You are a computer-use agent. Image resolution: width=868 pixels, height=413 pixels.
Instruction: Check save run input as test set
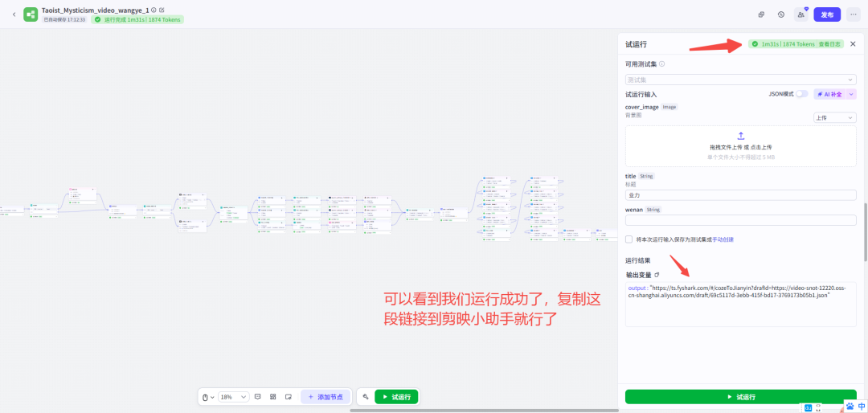click(x=628, y=239)
